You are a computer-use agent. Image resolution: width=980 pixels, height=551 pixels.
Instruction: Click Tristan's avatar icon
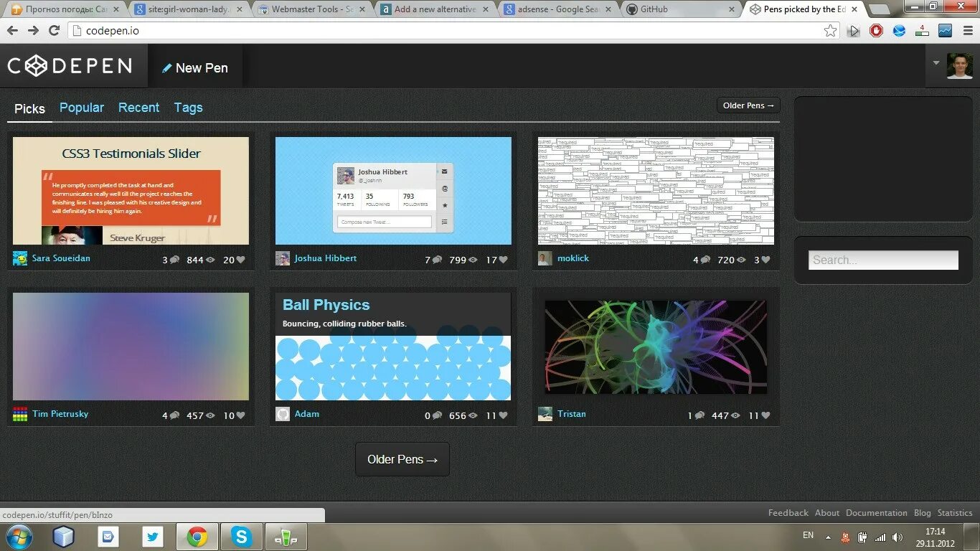point(545,414)
